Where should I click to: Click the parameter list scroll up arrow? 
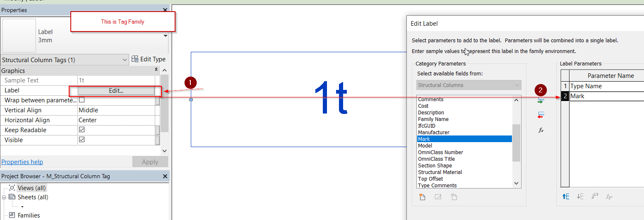click(516, 99)
